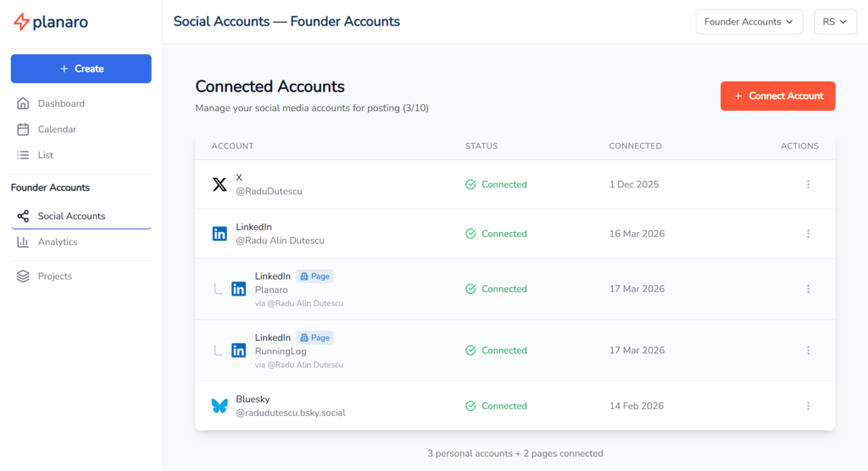Click the LinkedIn logo for Radu Alin Dutescu
This screenshot has height=471, width=868.
[x=220, y=234]
